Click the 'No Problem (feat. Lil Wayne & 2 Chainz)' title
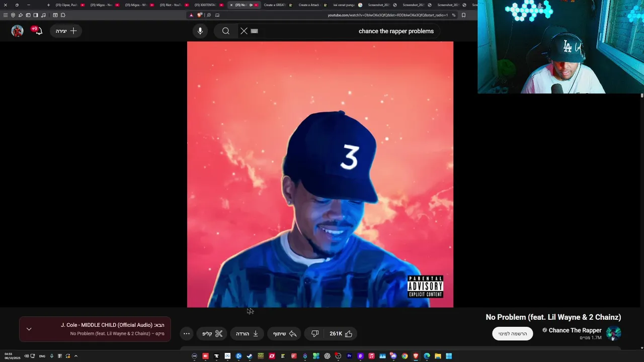The width and height of the screenshot is (644, 362). (553, 317)
